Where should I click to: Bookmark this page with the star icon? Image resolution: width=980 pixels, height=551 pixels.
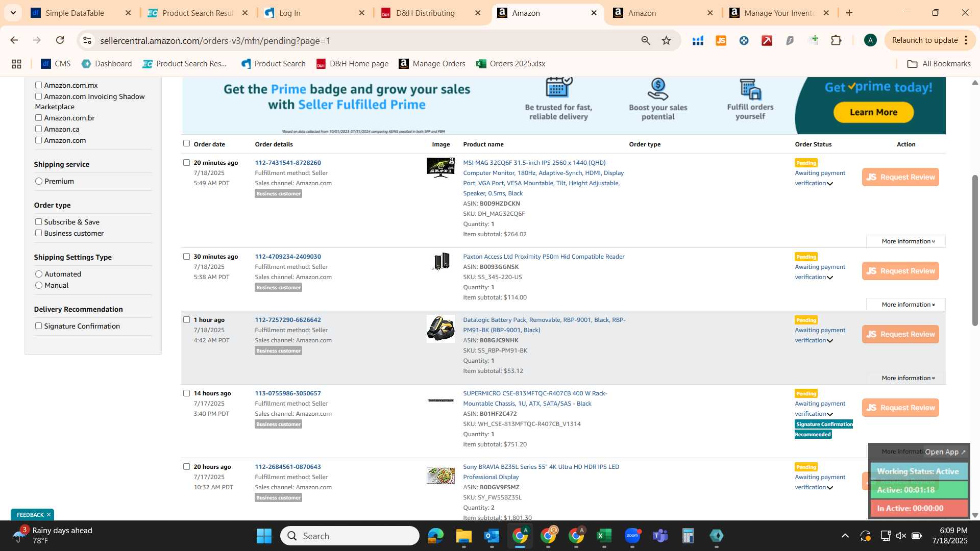[x=666, y=40]
